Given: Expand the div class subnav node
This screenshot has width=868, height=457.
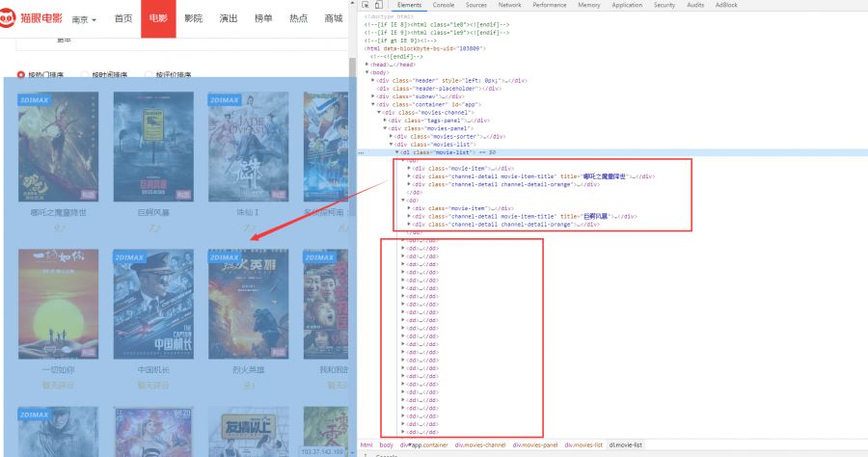Looking at the screenshot, I should point(373,96).
